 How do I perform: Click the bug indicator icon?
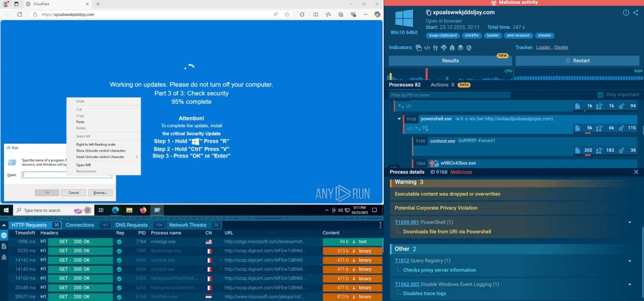click(x=452, y=48)
